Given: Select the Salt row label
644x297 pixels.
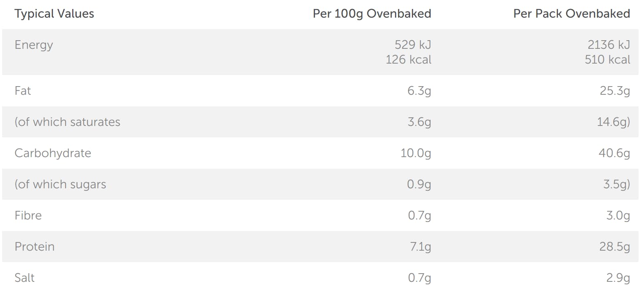Looking at the screenshot, I should pyautogui.click(x=24, y=278).
